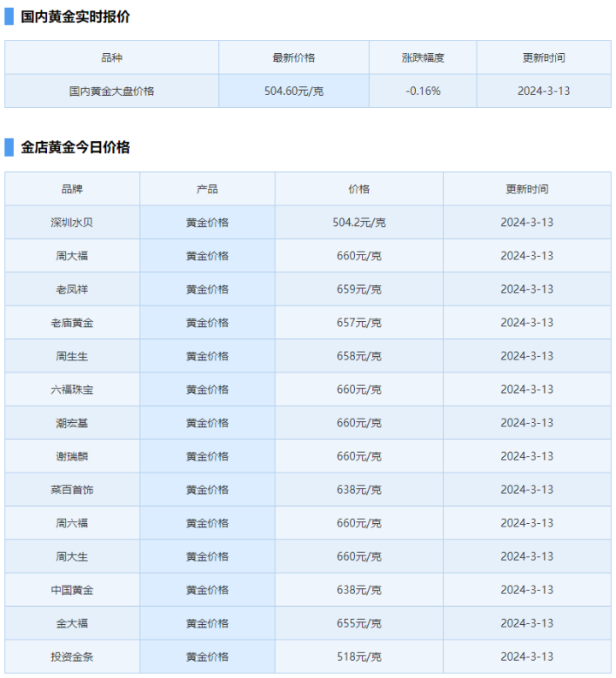Viewport: 616px width, 678px height.
Task: Click the 周生生 brand cell
Action: tap(72, 356)
